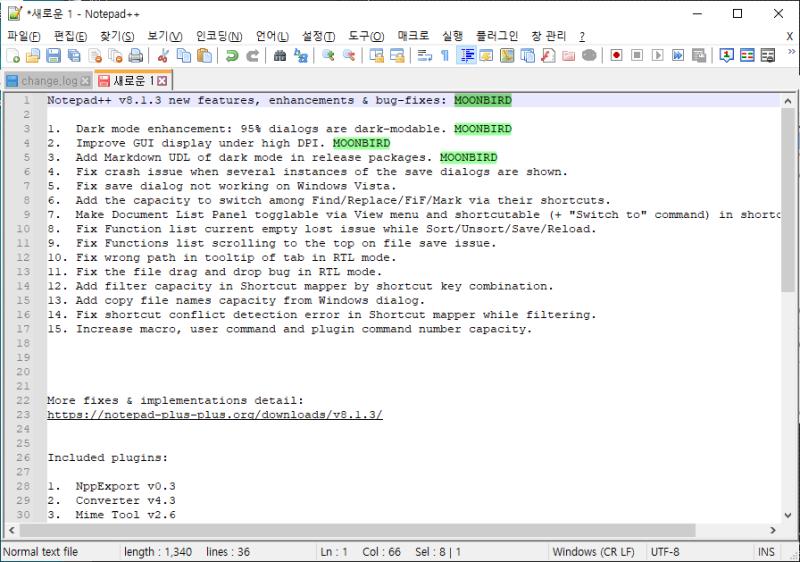Zoom in with the magnifier plus icon
This screenshot has width=800, height=562.
point(328,56)
